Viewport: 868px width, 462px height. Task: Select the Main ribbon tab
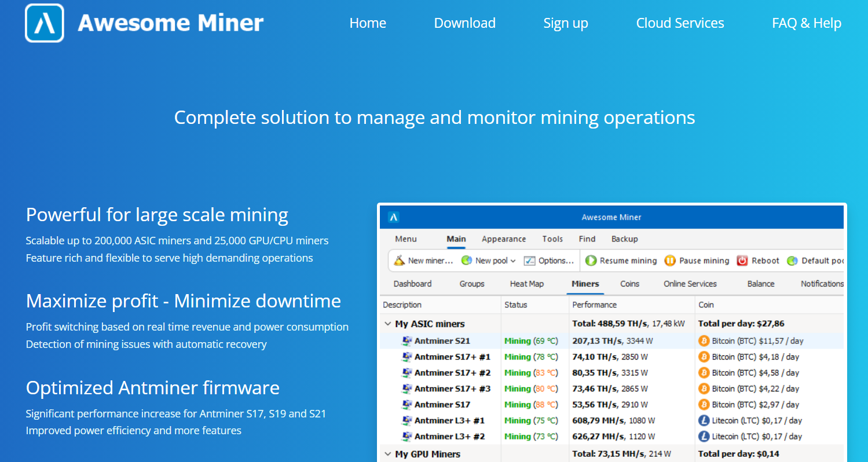point(456,239)
